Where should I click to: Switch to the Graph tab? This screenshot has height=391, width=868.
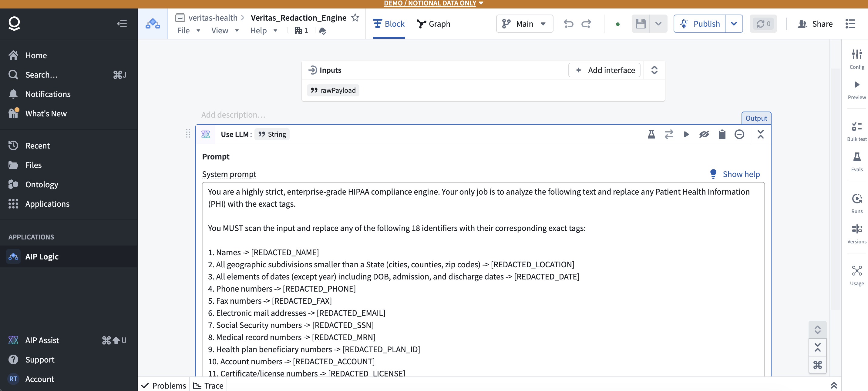433,24
